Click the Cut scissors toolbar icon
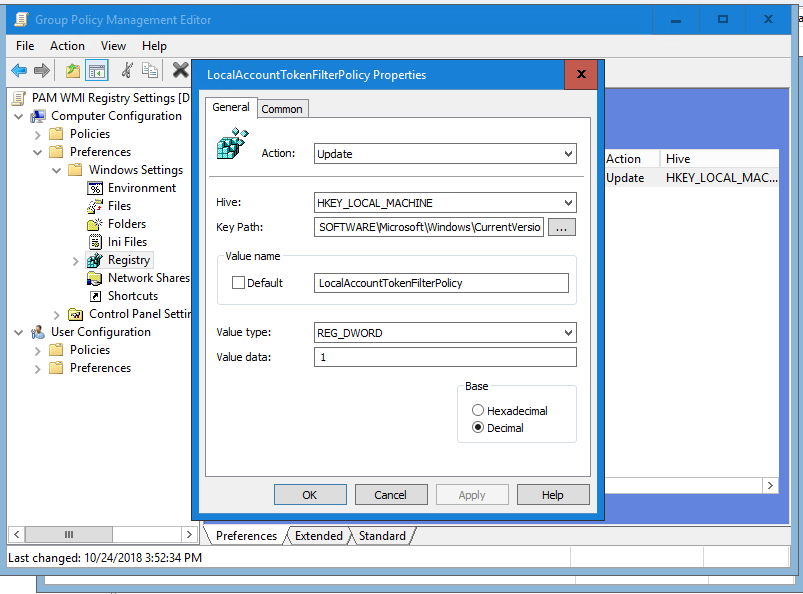803x594 pixels. (128, 70)
